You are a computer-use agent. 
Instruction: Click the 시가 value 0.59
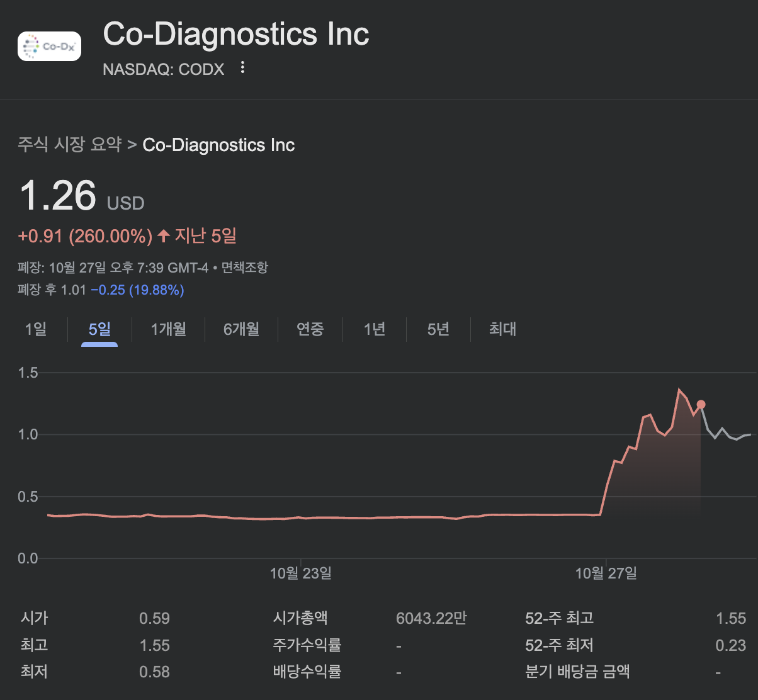pos(154,618)
